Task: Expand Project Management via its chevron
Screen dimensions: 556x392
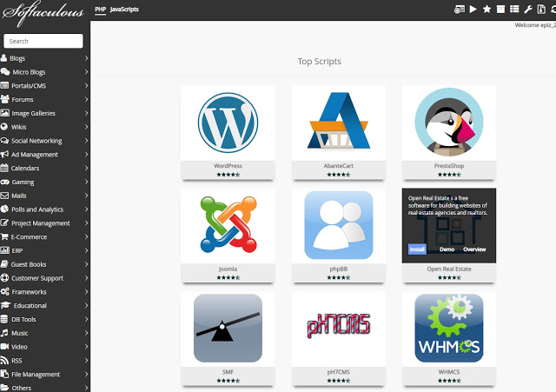Action: (86, 223)
